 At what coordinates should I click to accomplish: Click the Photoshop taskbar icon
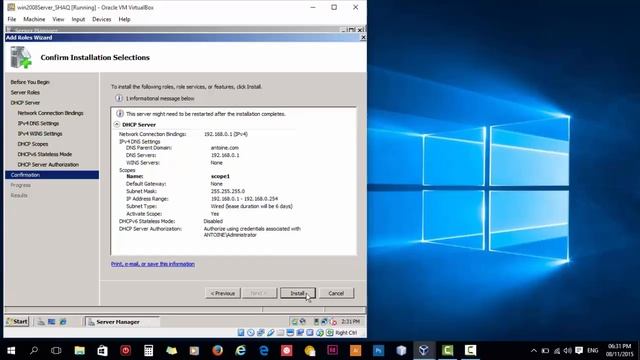pos(378,350)
